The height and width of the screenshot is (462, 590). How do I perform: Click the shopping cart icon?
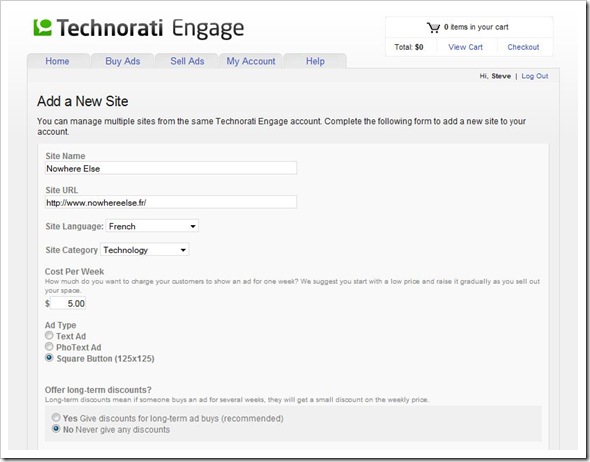click(x=433, y=27)
